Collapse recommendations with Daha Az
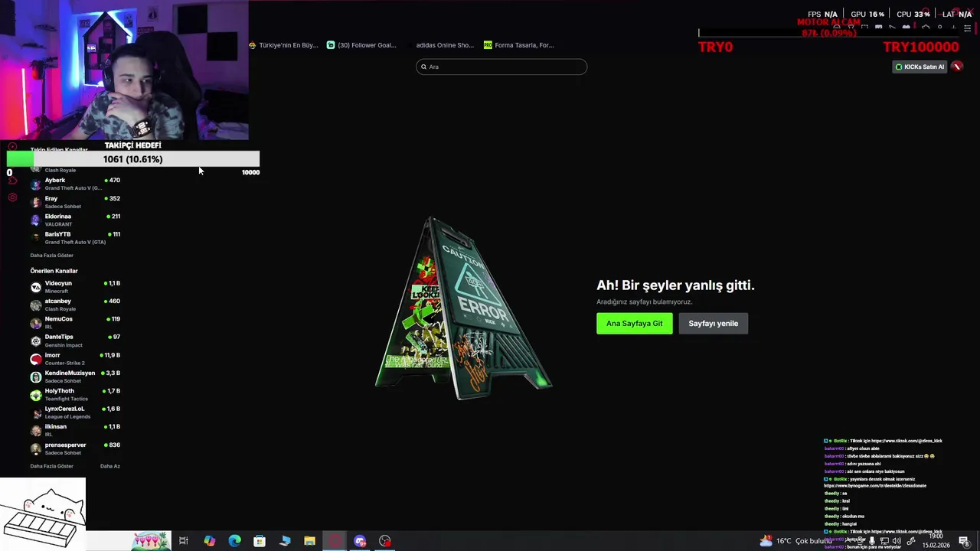980x551 pixels. tap(110, 466)
